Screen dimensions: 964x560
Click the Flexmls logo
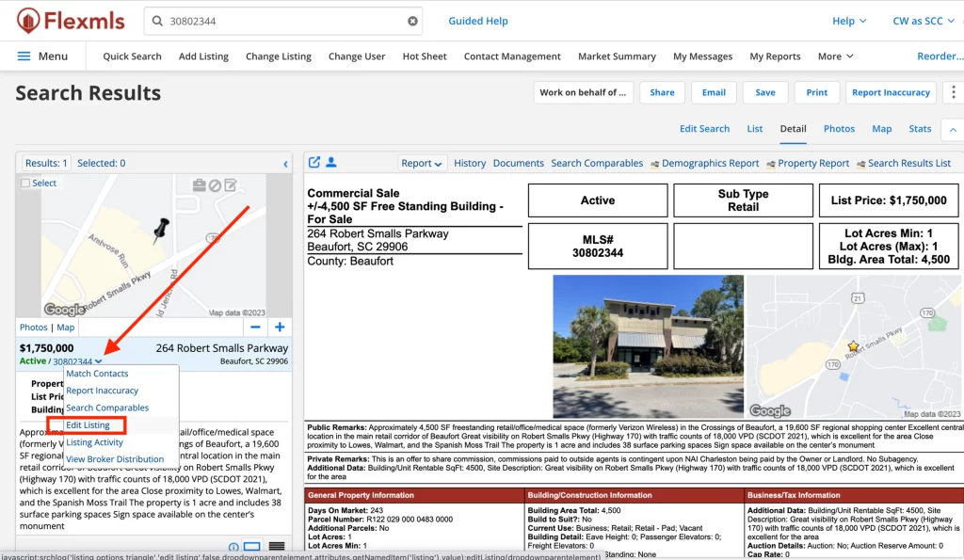tap(70, 21)
